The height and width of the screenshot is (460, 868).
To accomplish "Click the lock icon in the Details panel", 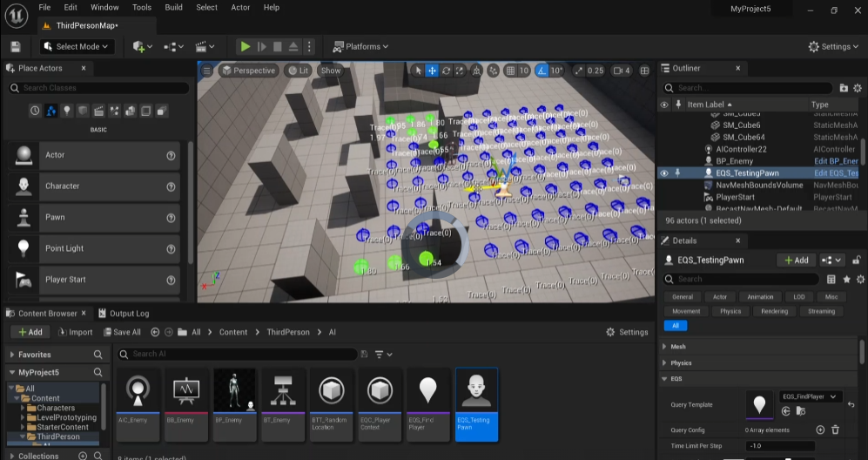I will pos(857,260).
